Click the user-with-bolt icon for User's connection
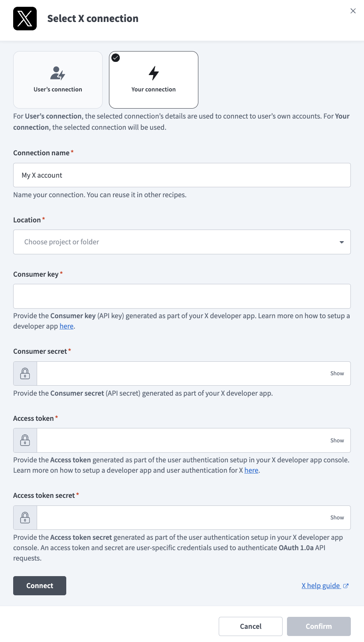The width and height of the screenshot is (364, 642). pyautogui.click(x=58, y=73)
